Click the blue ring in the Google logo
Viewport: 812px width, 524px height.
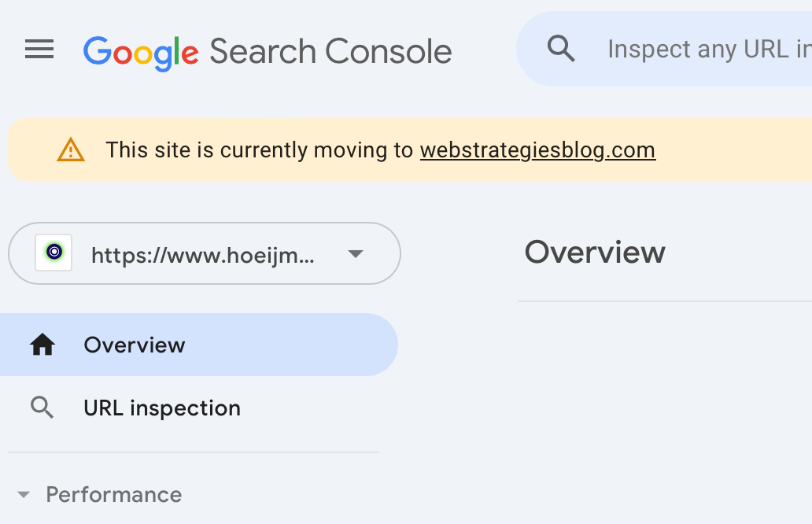(x=97, y=50)
